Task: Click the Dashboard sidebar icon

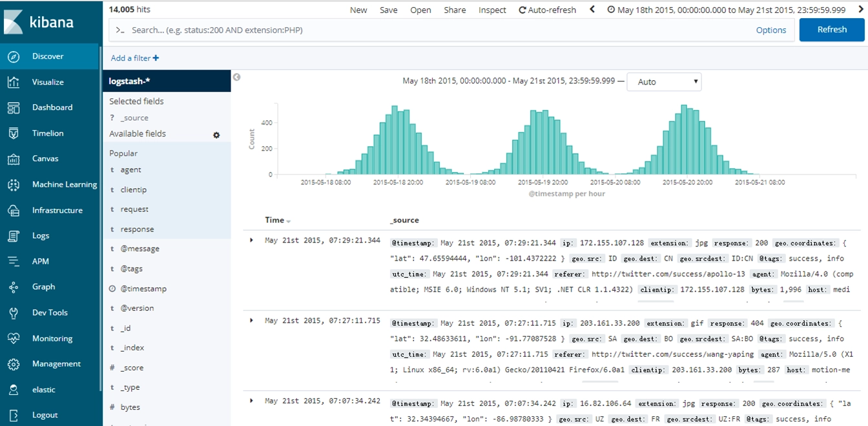Action: 14,107
